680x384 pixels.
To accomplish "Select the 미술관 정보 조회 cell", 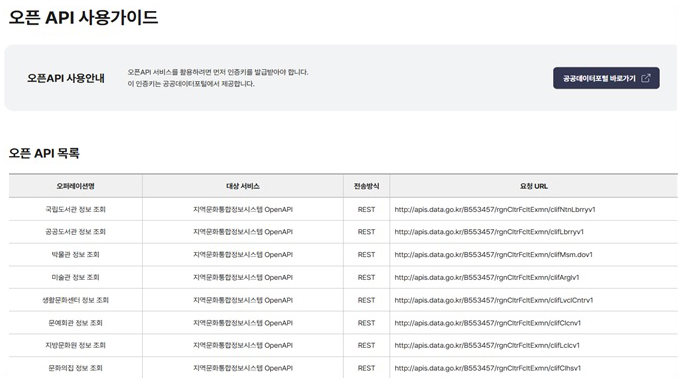I will click(75, 277).
